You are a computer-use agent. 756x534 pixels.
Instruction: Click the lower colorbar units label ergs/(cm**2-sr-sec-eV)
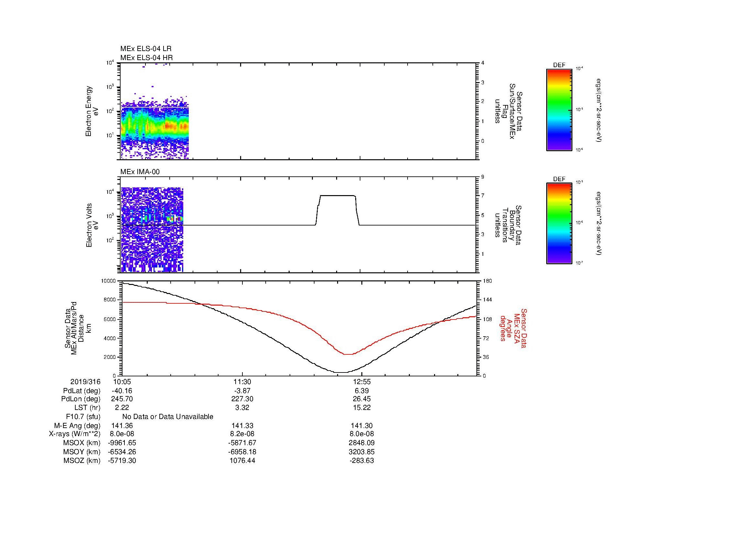coord(599,224)
